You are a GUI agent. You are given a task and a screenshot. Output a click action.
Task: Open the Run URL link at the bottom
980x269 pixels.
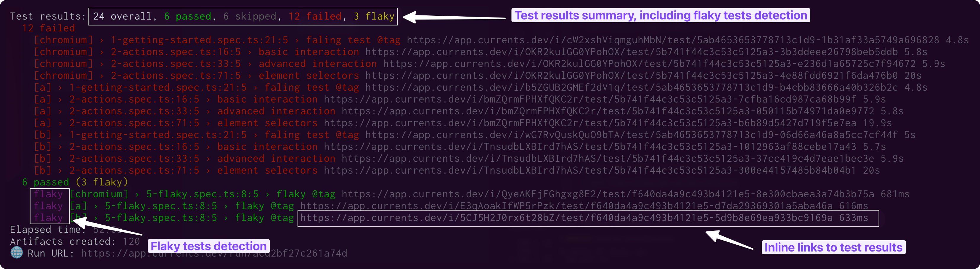(214, 253)
